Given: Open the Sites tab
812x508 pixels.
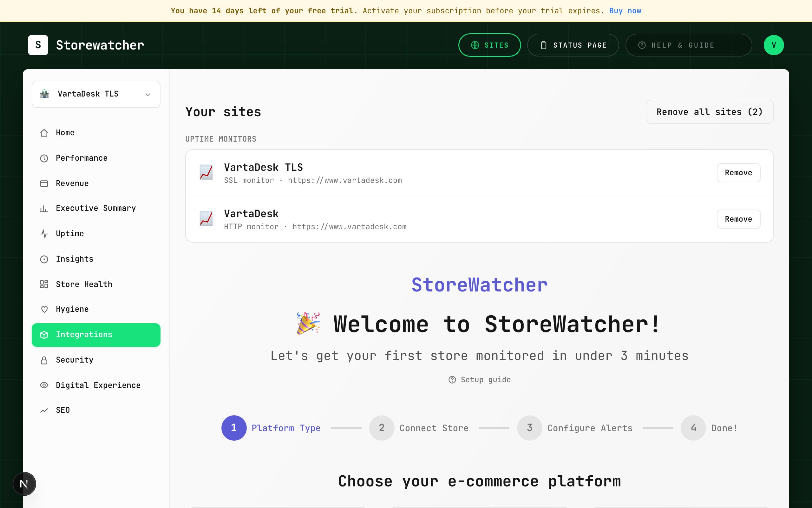Looking at the screenshot, I should tap(489, 45).
